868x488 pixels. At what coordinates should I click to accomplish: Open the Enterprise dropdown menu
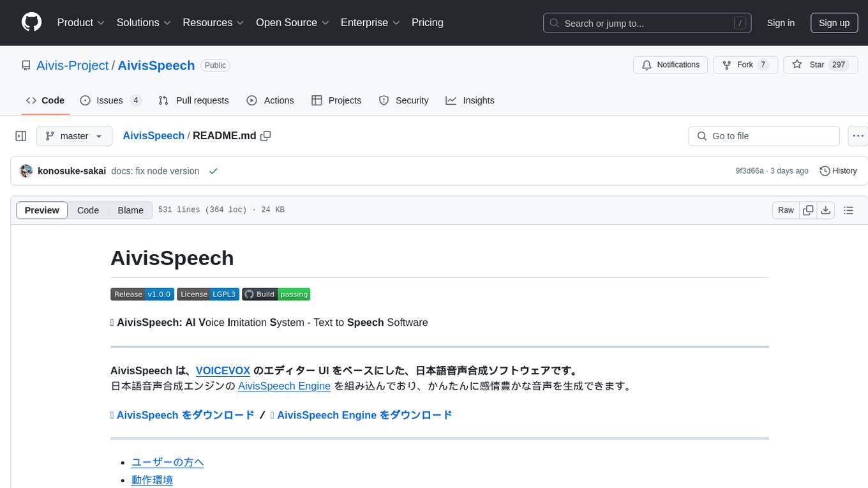click(370, 22)
